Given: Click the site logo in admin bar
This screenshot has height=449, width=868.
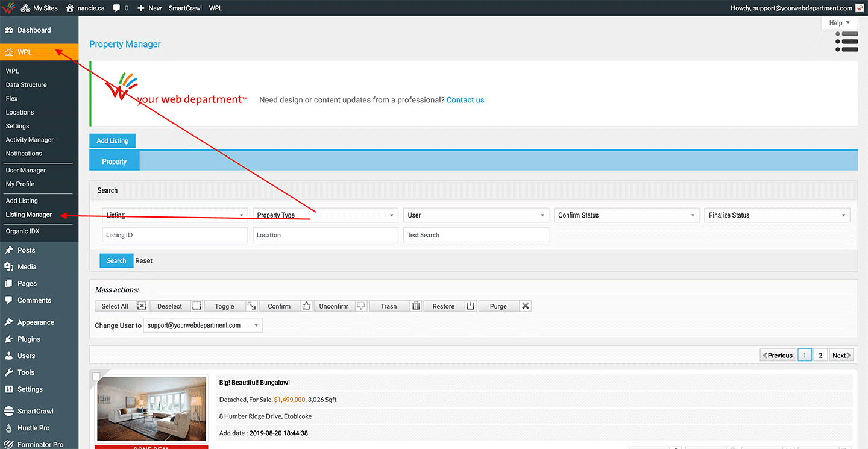Looking at the screenshot, I should click(x=8, y=8).
